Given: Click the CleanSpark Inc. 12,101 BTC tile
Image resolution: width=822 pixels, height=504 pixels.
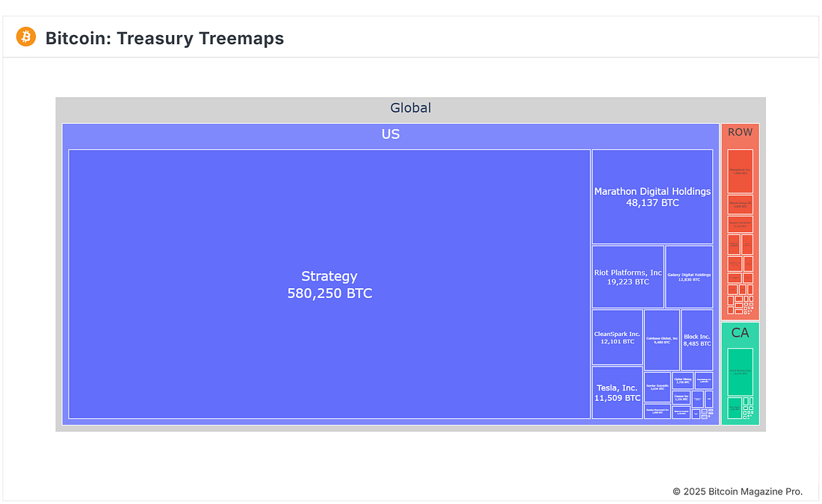Looking at the screenshot, I should (617, 337).
